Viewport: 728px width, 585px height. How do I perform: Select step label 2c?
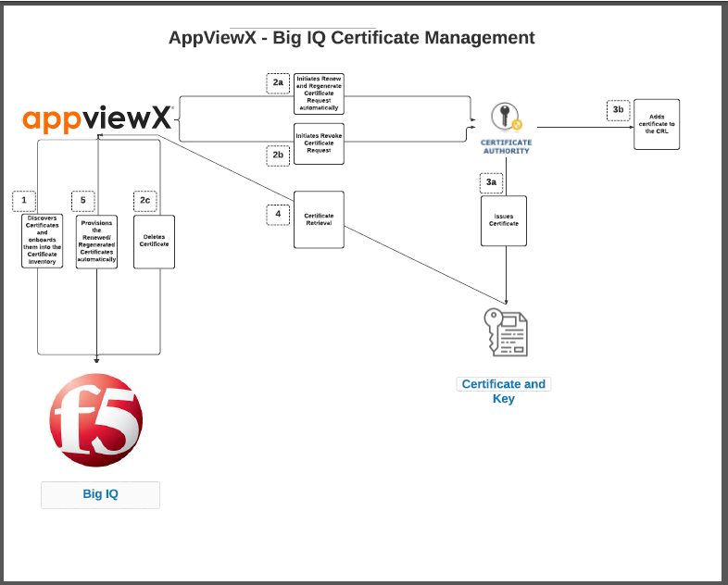144,201
